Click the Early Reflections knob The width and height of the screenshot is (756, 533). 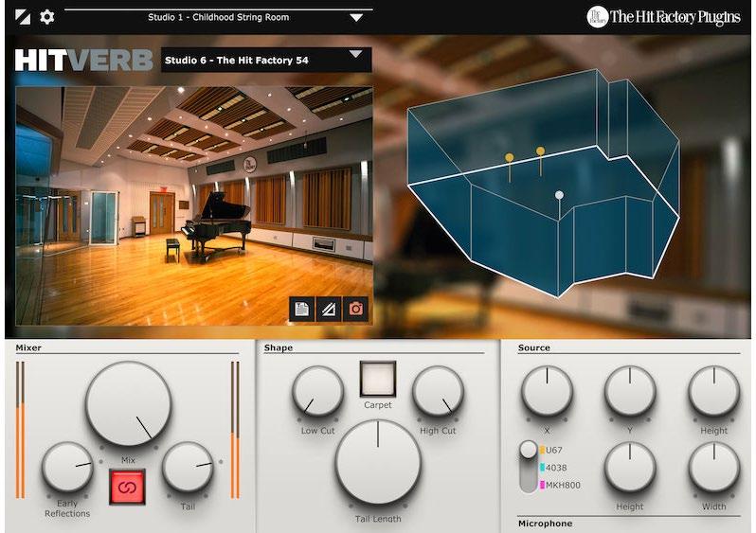pyautogui.click(x=67, y=468)
